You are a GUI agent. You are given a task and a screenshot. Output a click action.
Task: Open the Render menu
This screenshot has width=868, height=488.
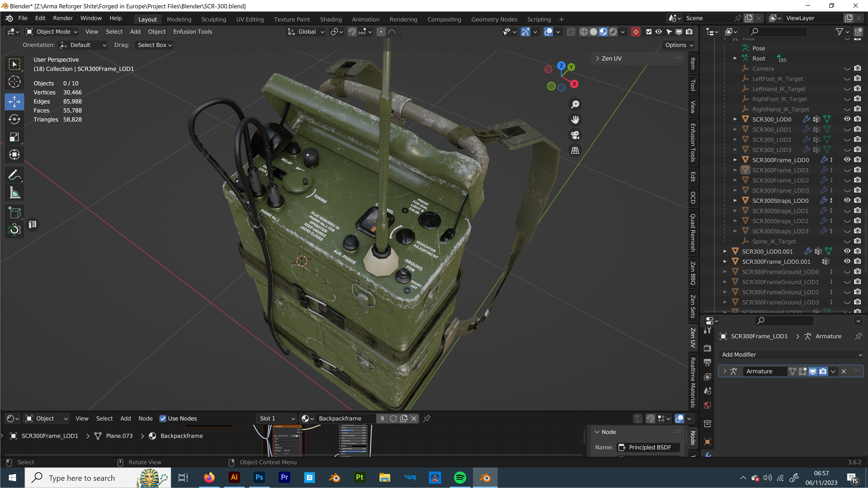point(63,18)
